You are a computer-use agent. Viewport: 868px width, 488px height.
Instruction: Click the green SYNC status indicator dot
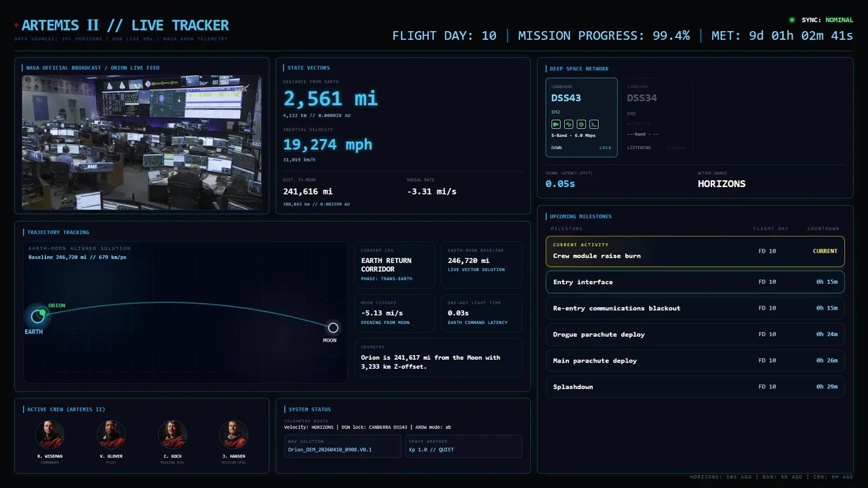click(x=792, y=20)
